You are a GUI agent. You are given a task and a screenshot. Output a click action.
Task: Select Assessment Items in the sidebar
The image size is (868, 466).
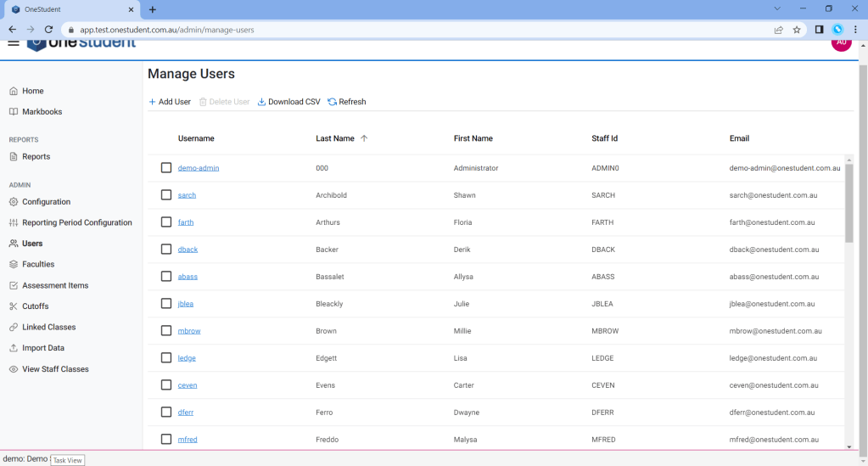55,285
